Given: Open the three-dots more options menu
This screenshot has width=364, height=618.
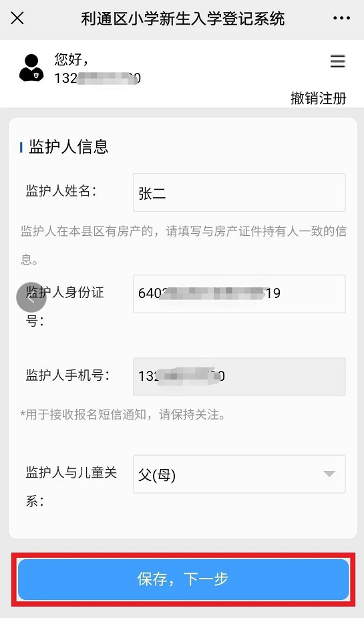Looking at the screenshot, I should (341, 18).
